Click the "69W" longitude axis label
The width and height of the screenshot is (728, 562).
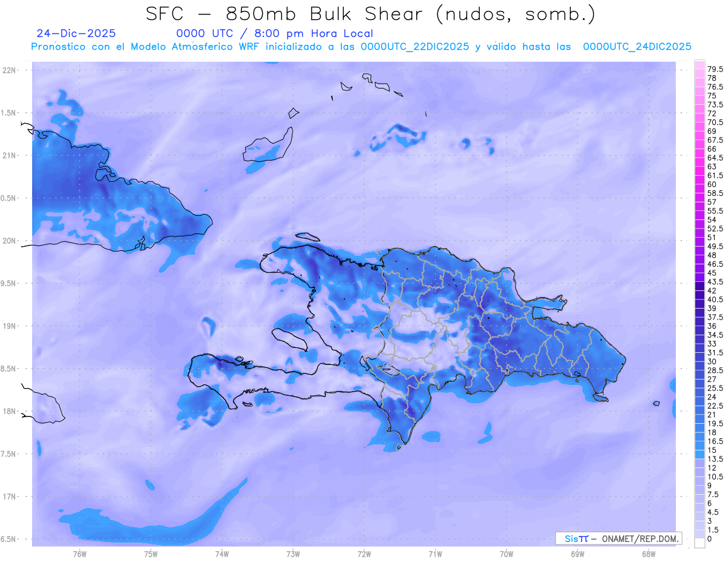pos(578,554)
